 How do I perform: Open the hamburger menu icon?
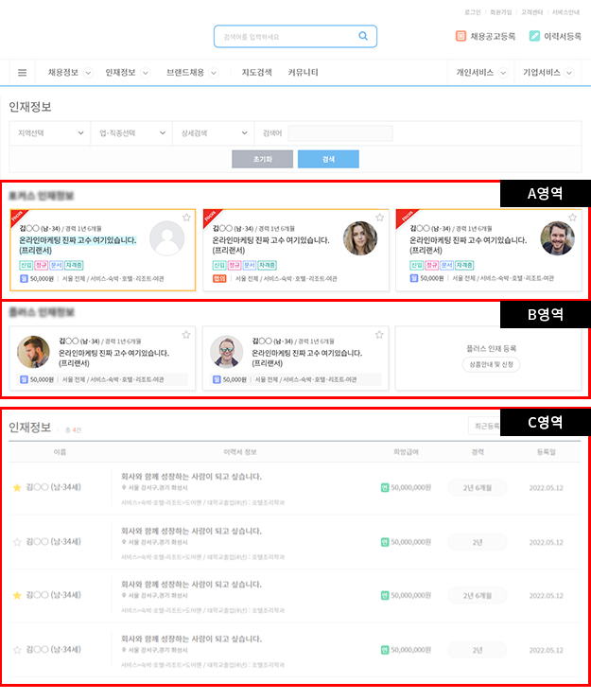23,73
